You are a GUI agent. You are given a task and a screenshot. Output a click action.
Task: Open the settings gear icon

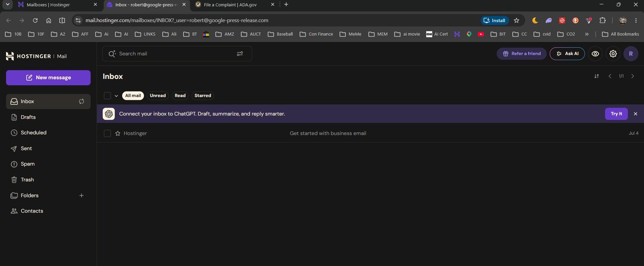point(613,54)
